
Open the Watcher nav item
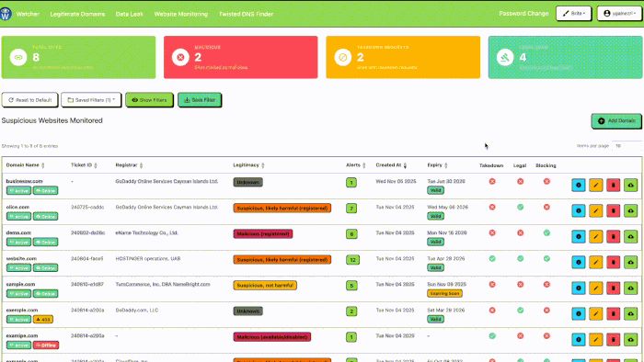coord(28,14)
